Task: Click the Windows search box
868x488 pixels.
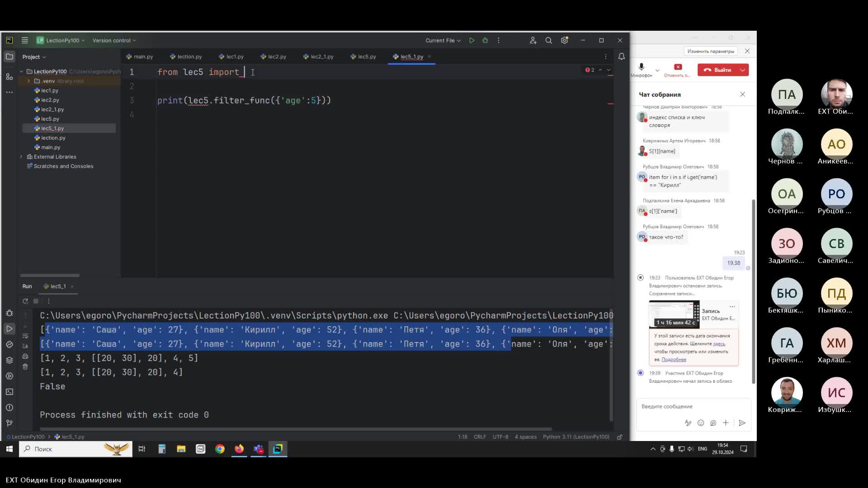Action: click(x=75, y=449)
